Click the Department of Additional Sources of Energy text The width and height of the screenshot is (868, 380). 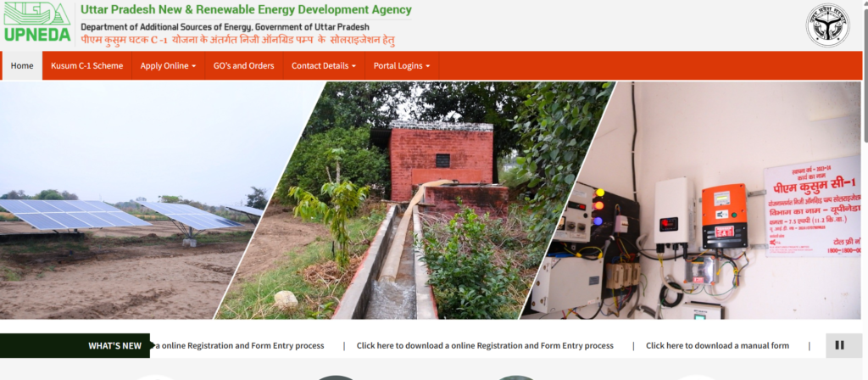click(x=225, y=26)
